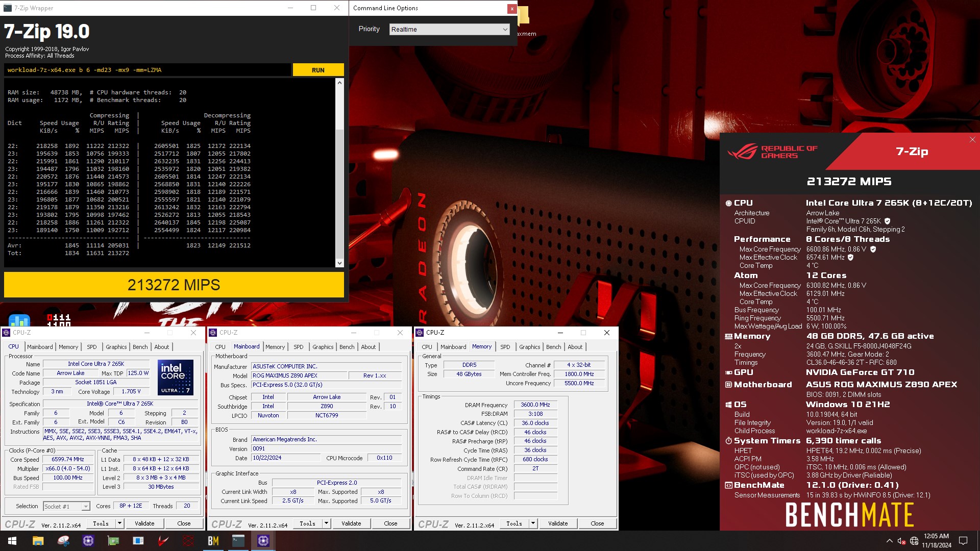Open the Priority dropdown set to Realtime

pos(449,30)
